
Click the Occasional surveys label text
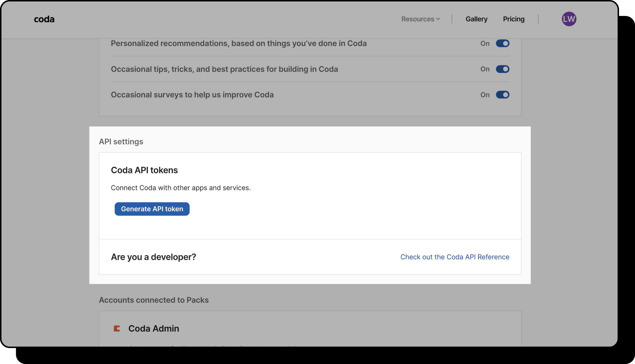(x=192, y=95)
